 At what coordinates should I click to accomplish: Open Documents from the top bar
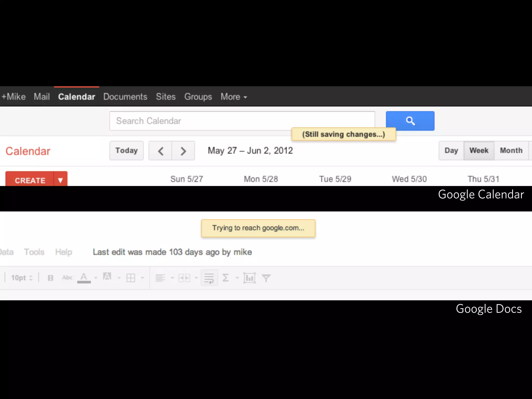pyautogui.click(x=125, y=97)
